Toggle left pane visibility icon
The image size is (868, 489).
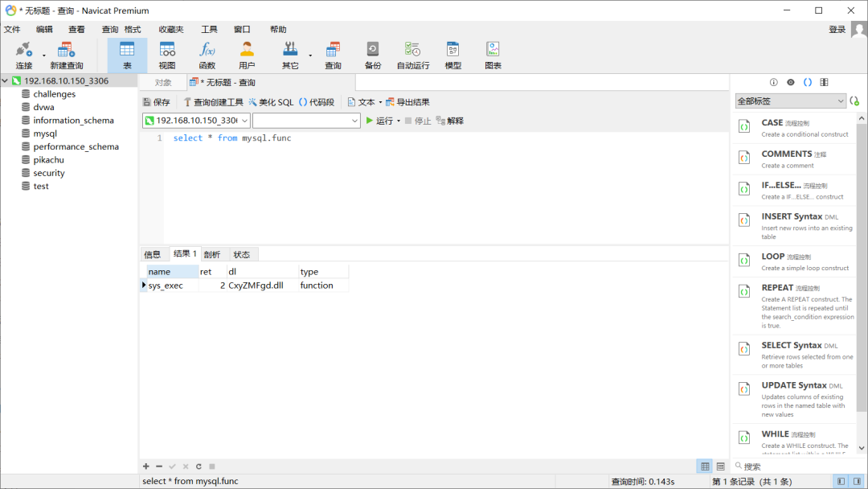(x=841, y=481)
